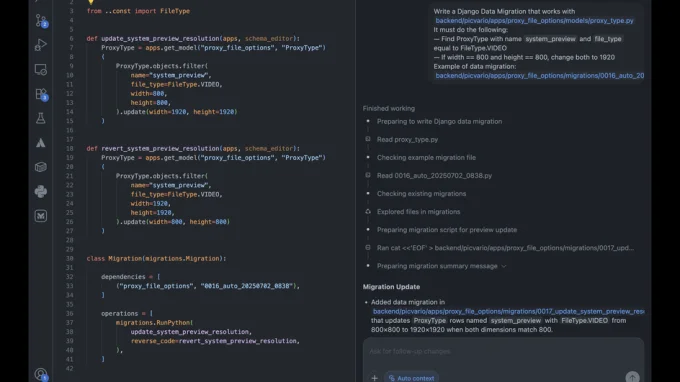Viewport: 680px width, 382px height.
Task: Click the "Migration Update" heading
Action: (x=391, y=287)
